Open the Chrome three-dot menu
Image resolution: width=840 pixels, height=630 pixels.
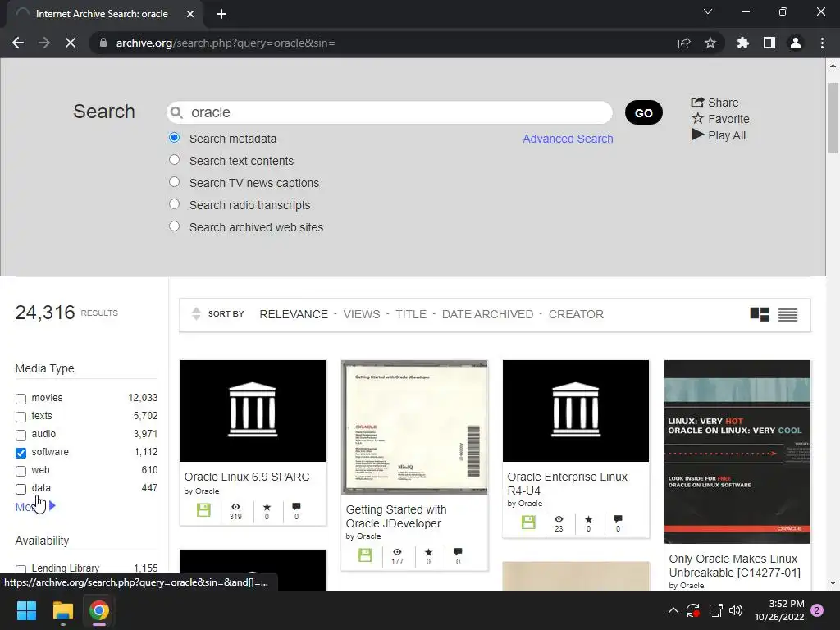click(x=822, y=43)
